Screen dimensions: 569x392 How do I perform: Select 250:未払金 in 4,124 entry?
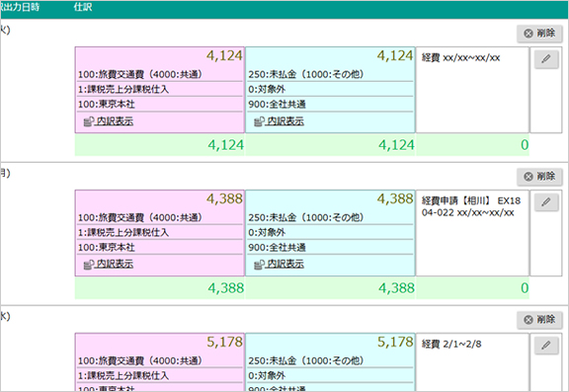(x=306, y=74)
